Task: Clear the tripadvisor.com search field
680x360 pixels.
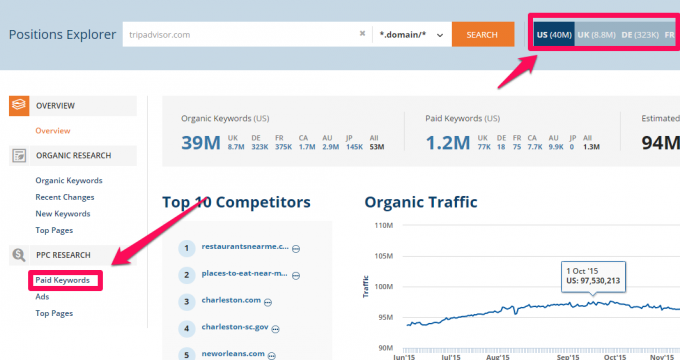Action: click(x=363, y=33)
